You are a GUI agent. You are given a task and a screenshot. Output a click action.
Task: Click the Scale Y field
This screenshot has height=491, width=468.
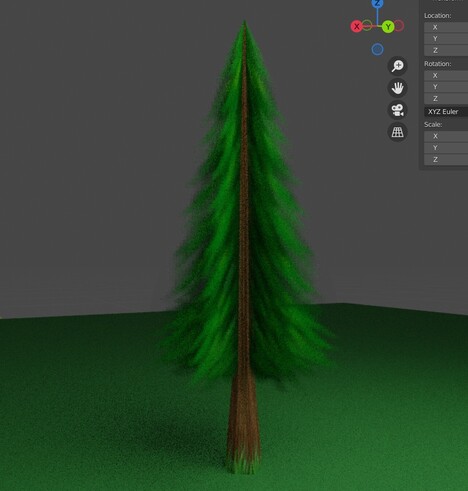tap(446, 148)
